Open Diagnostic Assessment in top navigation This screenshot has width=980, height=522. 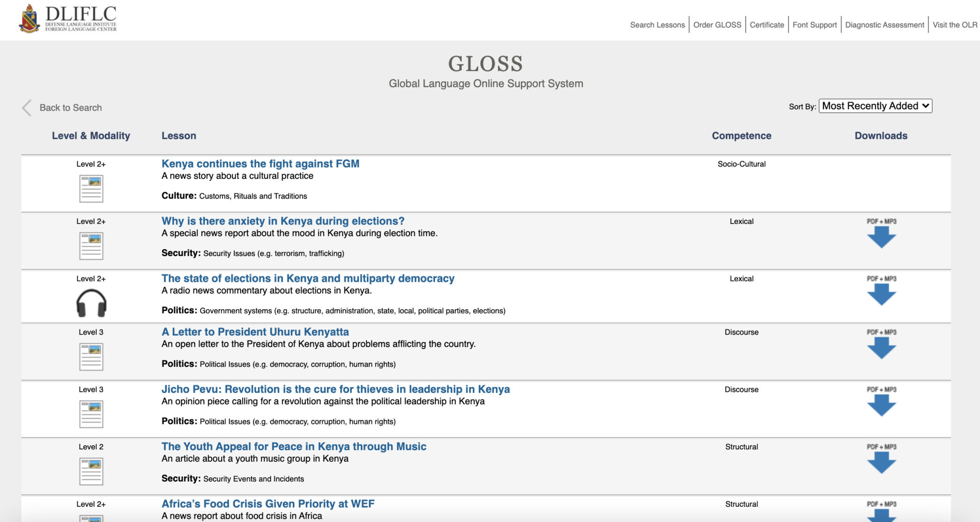[885, 25]
